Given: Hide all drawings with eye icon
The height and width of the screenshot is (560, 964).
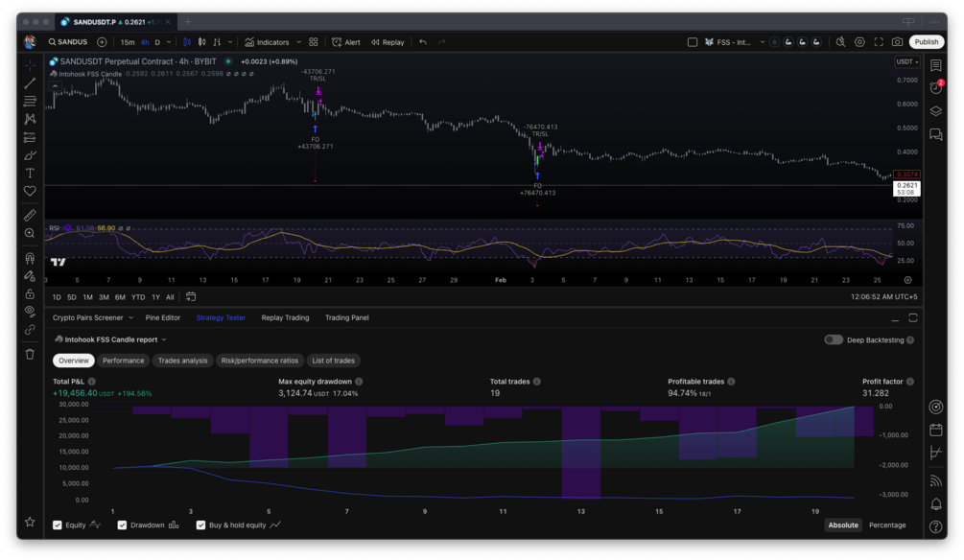Looking at the screenshot, I should coord(30,312).
